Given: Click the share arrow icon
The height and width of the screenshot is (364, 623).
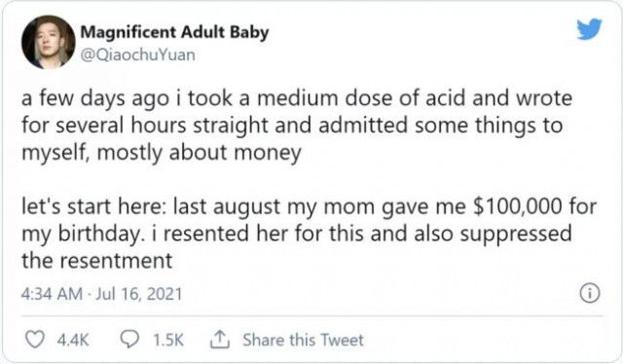Looking at the screenshot, I should [219, 340].
